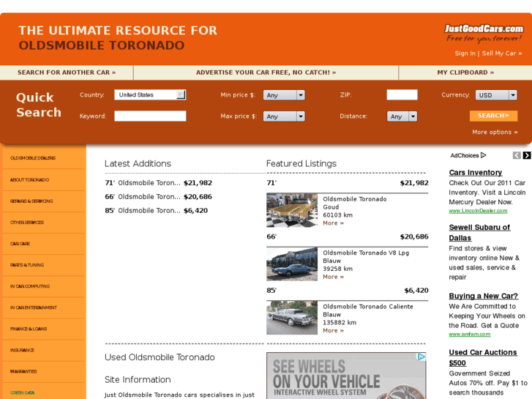Click the gold Toronado Goud thumbnail
Viewport: 532px width, 399px height.
pos(292,210)
